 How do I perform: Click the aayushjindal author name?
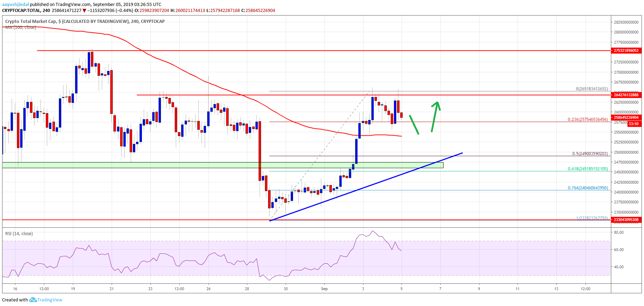click(16, 5)
